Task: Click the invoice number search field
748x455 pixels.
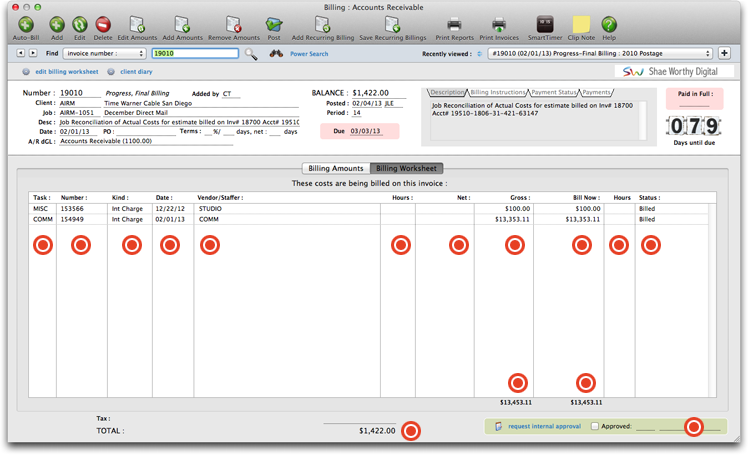Action: [194, 54]
